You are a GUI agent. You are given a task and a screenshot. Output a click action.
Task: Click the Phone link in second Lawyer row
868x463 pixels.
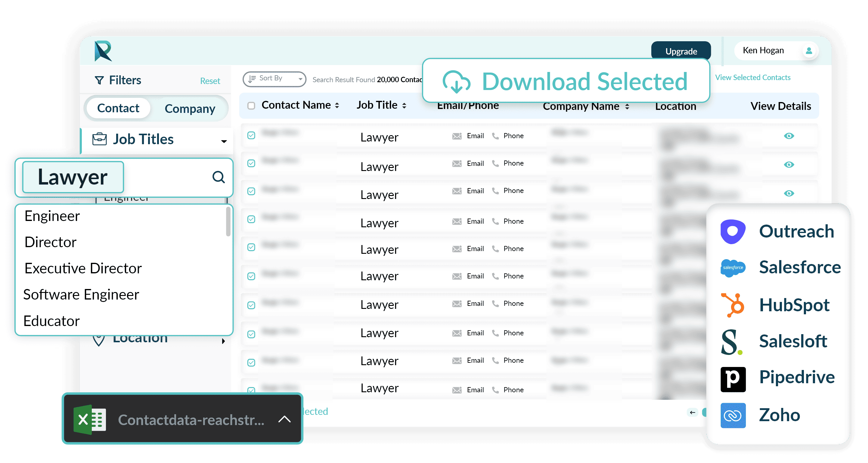pos(513,163)
